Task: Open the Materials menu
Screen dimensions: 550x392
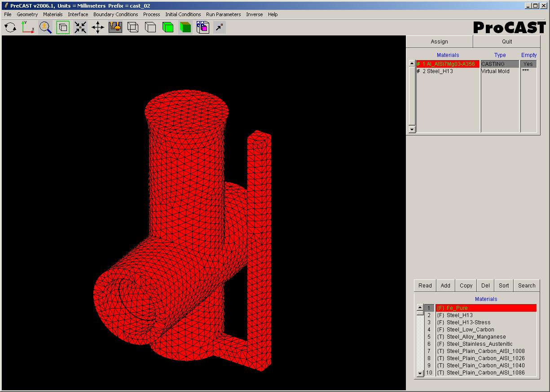Action: tap(53, 14)
